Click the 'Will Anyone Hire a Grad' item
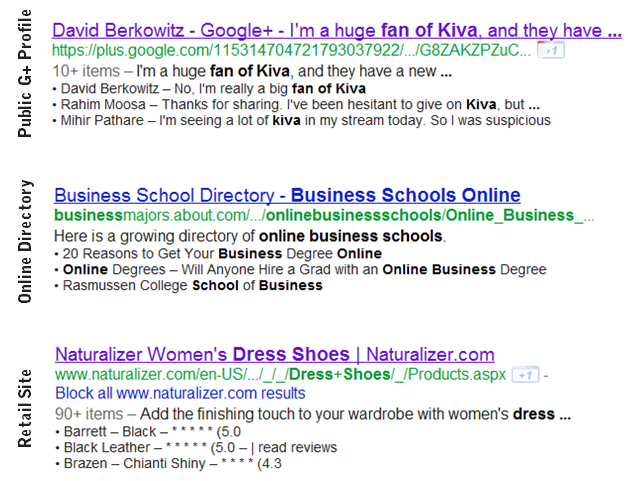This screenshot has height=481, width=628. click(x=301, y=270)
